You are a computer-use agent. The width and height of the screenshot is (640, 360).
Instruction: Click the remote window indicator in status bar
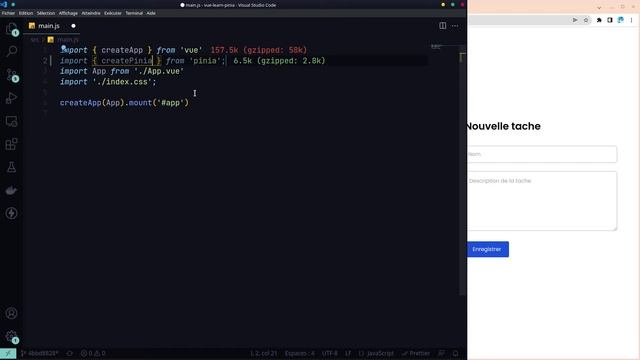(8, 353)
